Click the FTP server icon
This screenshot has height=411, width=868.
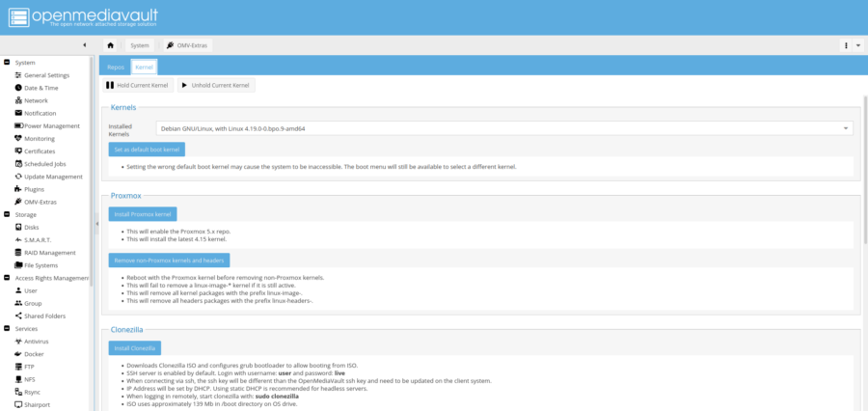click(18, 367)
